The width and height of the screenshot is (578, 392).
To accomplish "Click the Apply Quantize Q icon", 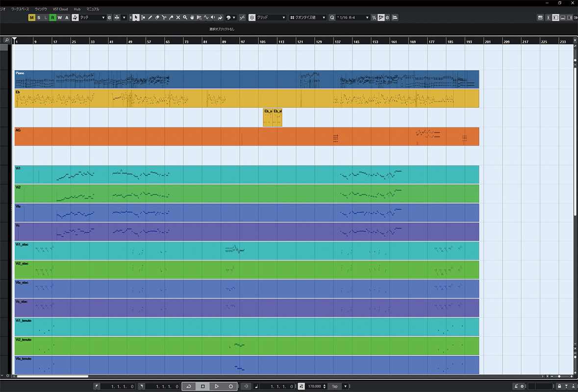I will 332,18.
